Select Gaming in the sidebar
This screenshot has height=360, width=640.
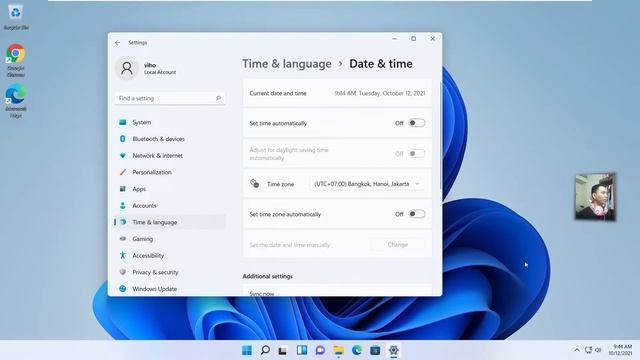point(170,239)
